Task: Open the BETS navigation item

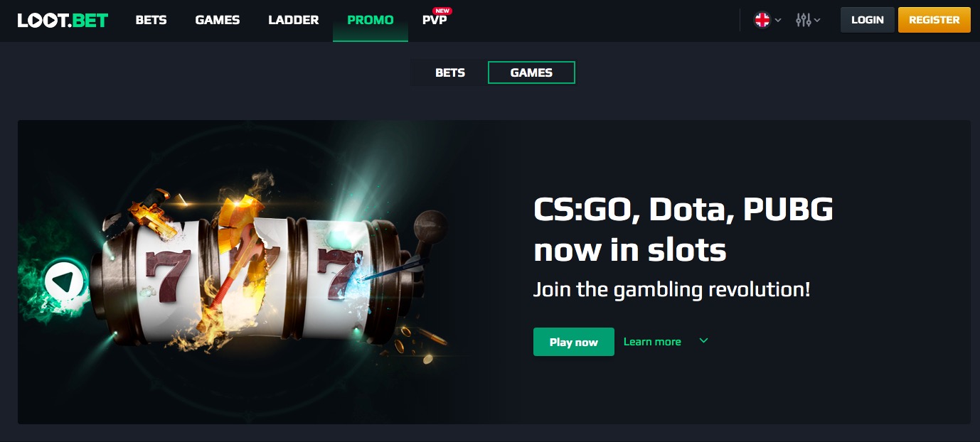Action: tap(151, 20)
